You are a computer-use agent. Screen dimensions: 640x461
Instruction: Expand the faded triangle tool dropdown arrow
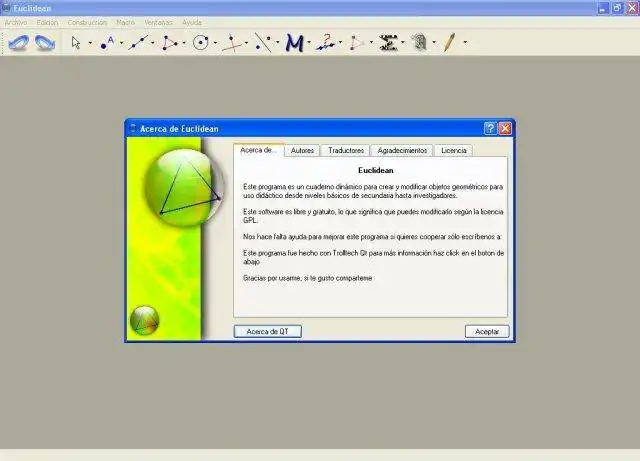(x=371, y=42)
